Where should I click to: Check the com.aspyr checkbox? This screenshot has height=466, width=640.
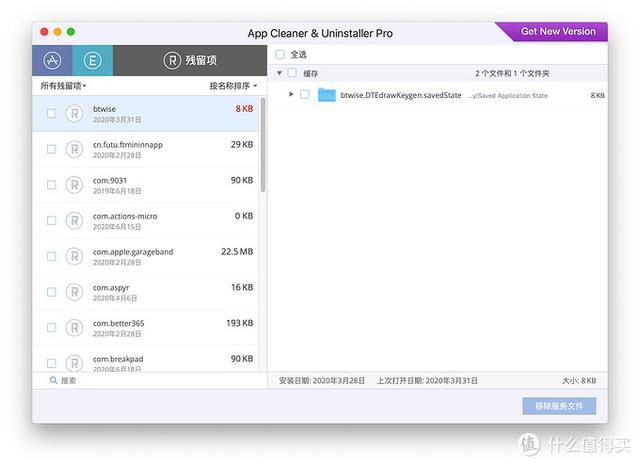click(51, 292)
